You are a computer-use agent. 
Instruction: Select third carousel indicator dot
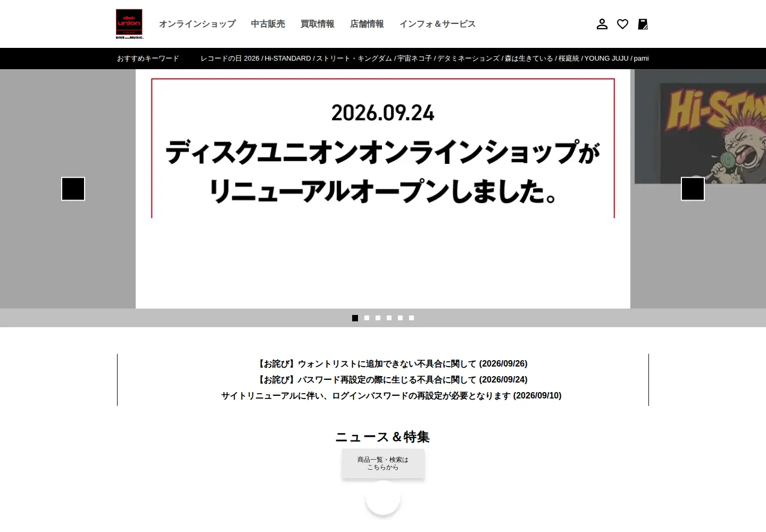click(378, 318)
